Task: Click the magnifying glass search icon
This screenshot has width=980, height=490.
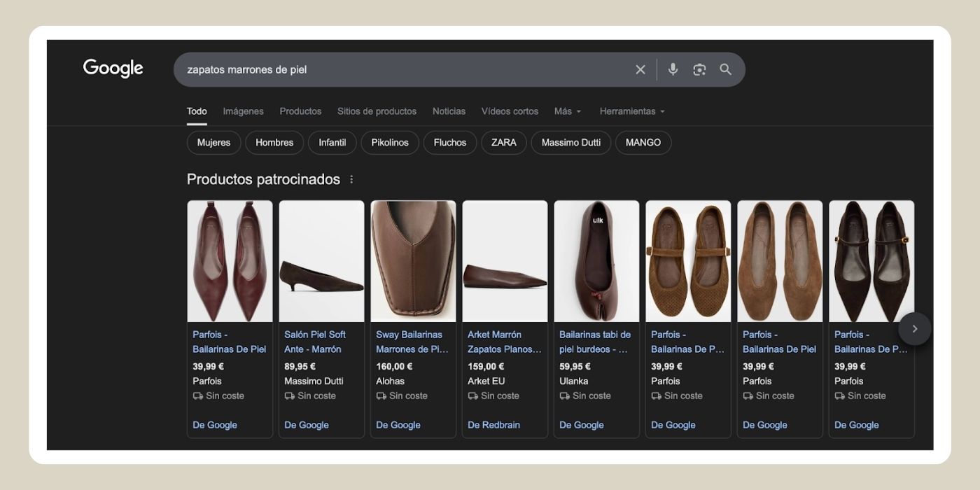Action: (726, 69)
